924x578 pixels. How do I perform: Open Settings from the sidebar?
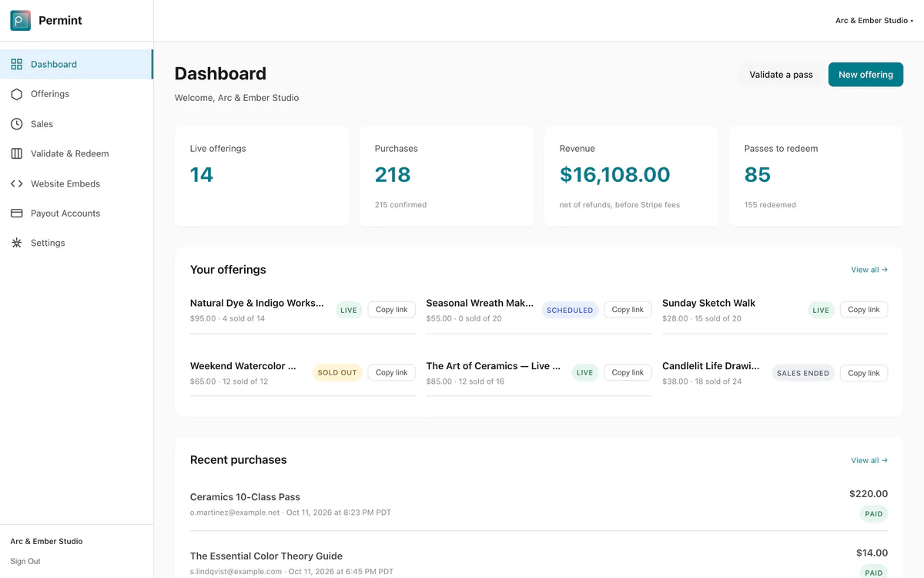76,243
